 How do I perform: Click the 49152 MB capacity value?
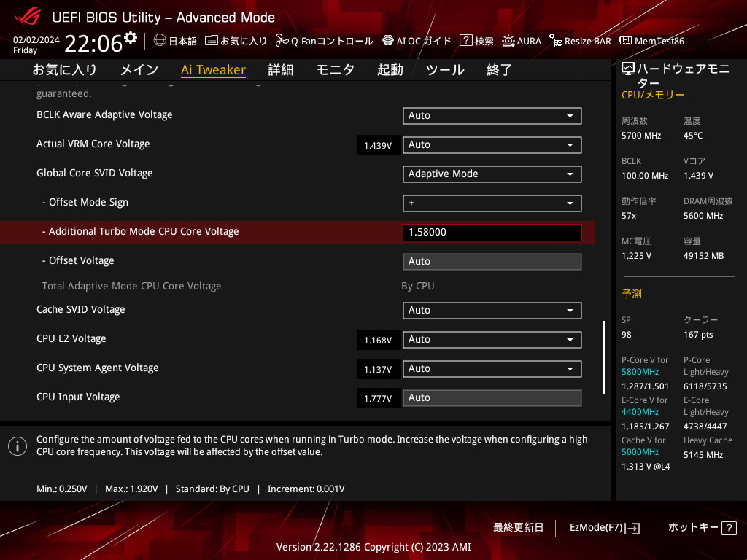(x=704, y=256)
